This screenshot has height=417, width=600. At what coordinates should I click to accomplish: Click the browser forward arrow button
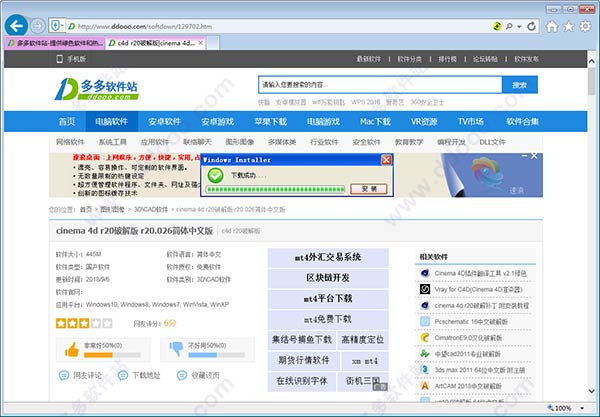(38, 26)
